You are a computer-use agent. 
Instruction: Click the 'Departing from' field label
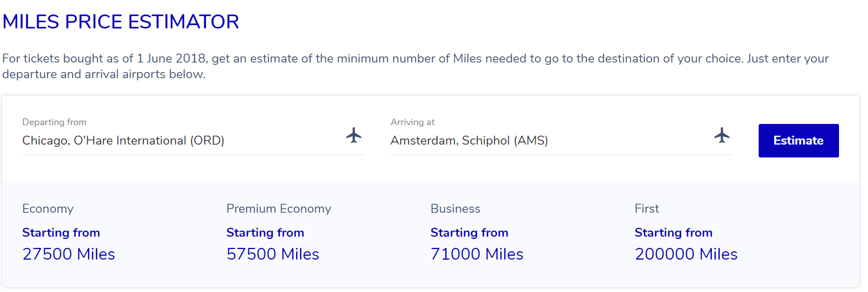tap(54, 122)
